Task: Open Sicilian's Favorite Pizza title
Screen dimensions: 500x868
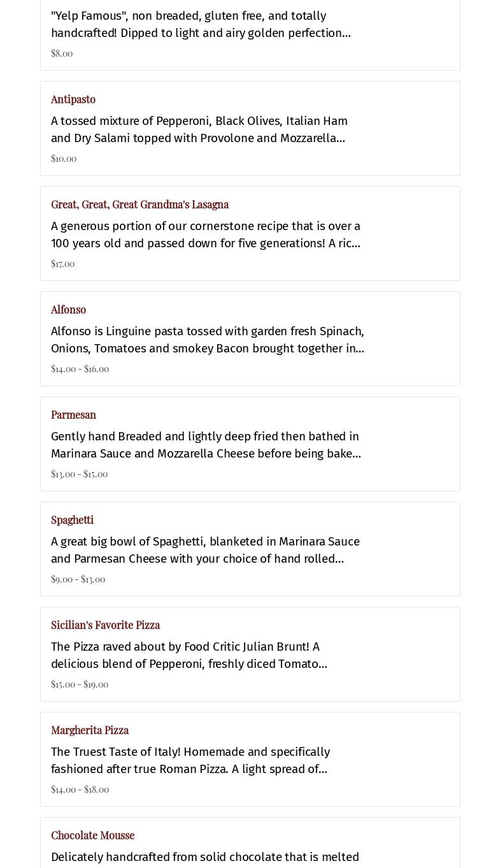Action: [x=105, y=625]
